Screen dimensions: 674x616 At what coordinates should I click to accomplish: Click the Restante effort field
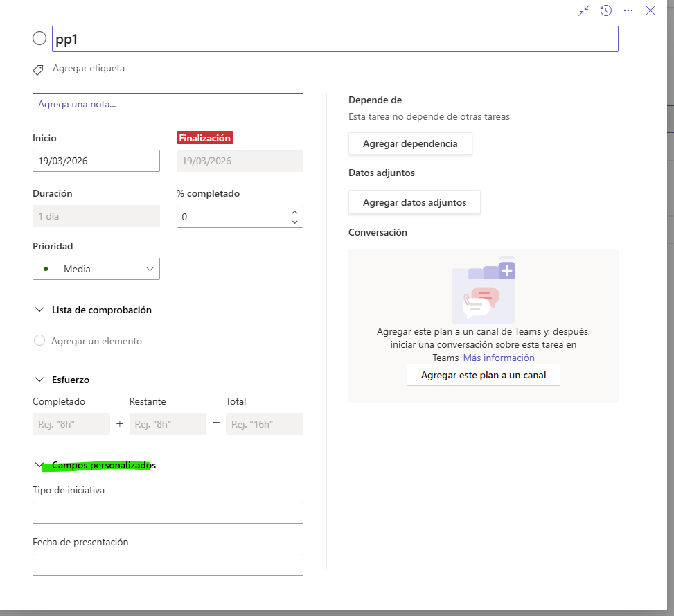(168, 424)
